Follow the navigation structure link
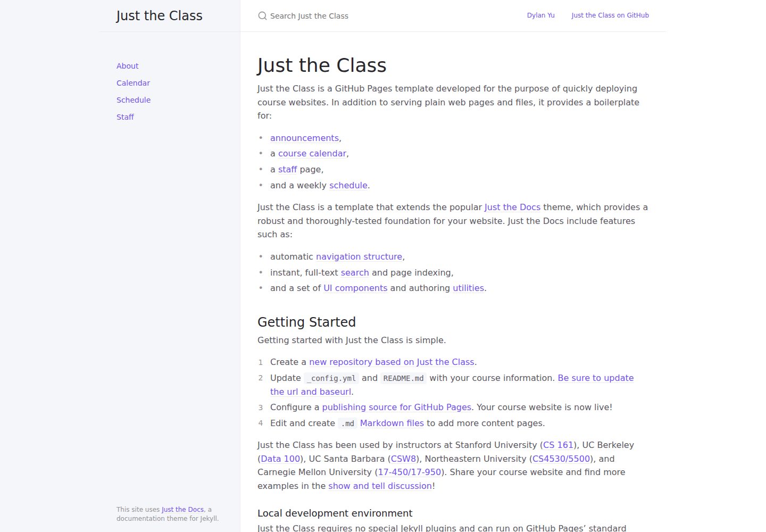This screenshot has width=766, height=532. [359, 256]
